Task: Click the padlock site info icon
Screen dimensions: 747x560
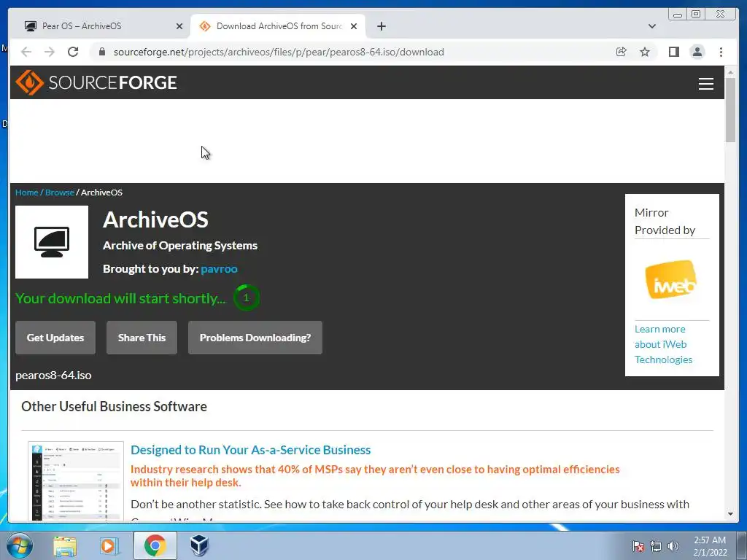Action: point(102,52)
